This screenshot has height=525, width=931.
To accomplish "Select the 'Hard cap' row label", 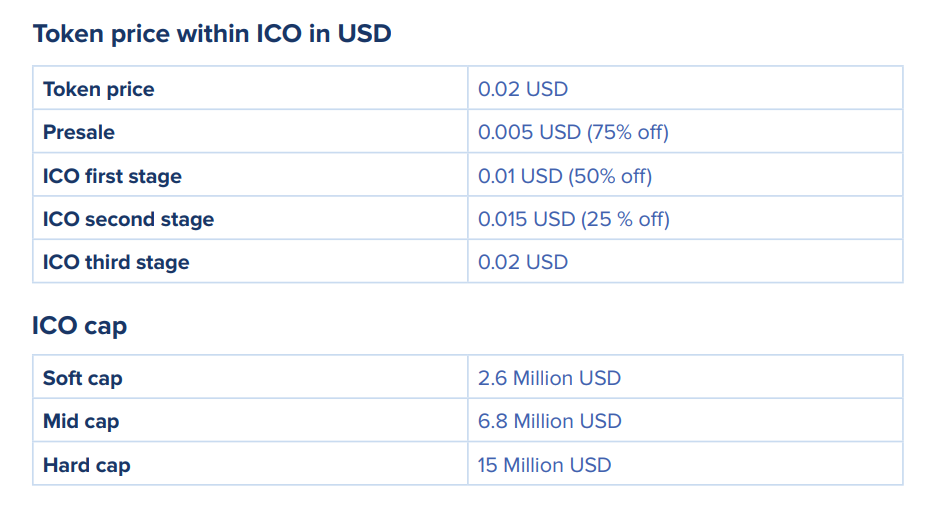I will pos(87,465).
